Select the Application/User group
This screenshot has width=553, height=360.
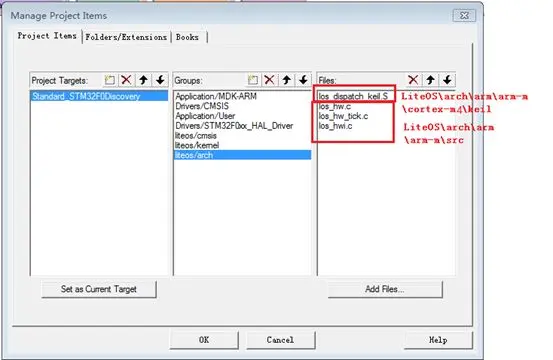point(242,116)
